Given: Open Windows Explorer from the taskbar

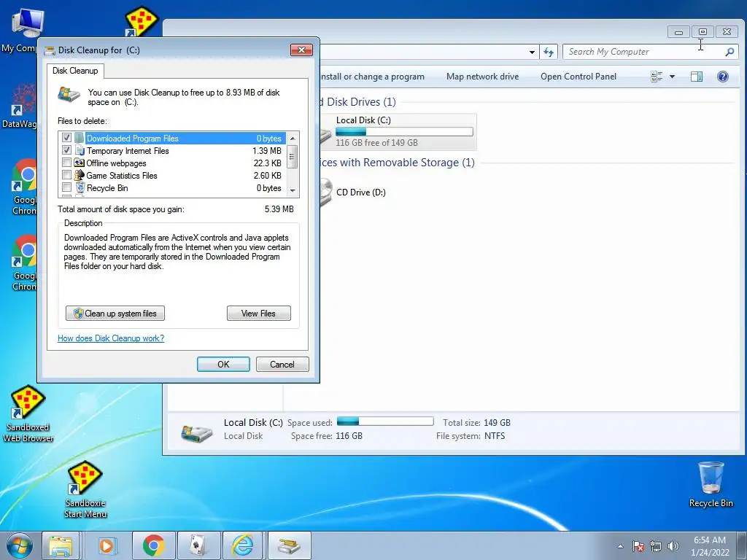Looking at the screenshot, I should [61, 545].
